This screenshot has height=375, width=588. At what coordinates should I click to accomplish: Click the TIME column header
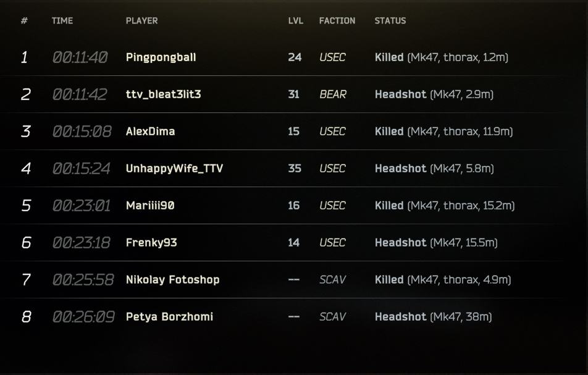click(x=62, y=20)
